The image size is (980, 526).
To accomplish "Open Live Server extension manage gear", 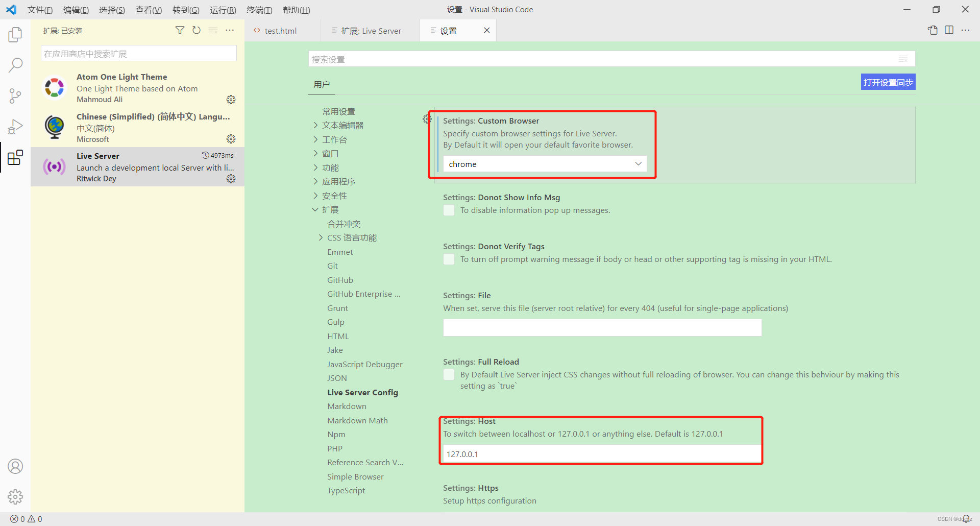I will 231,179.
